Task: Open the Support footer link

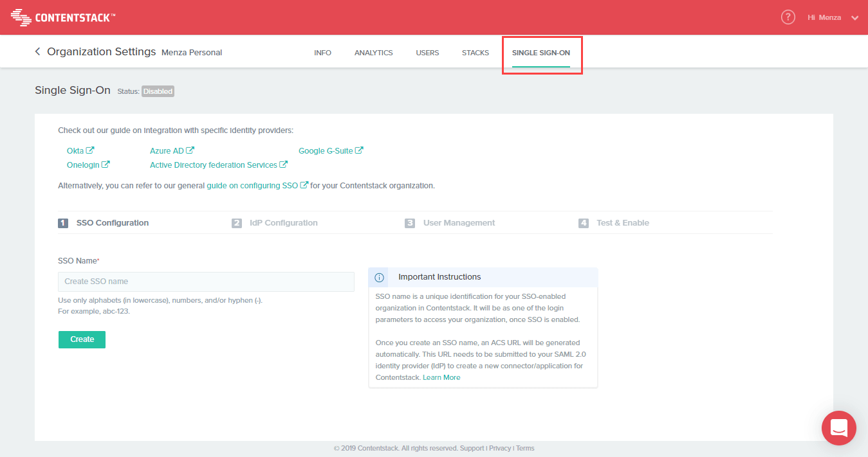Action: point(472,448)
